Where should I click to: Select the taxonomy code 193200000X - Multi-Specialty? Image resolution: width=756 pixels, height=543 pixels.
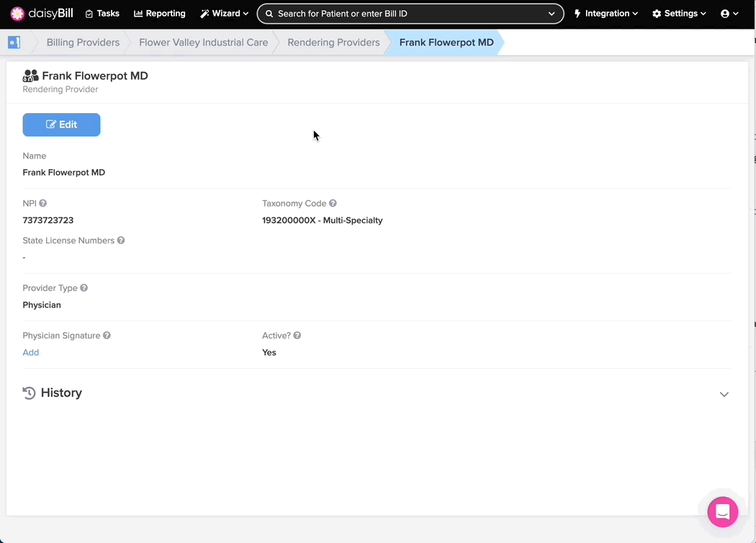point(323,220)
